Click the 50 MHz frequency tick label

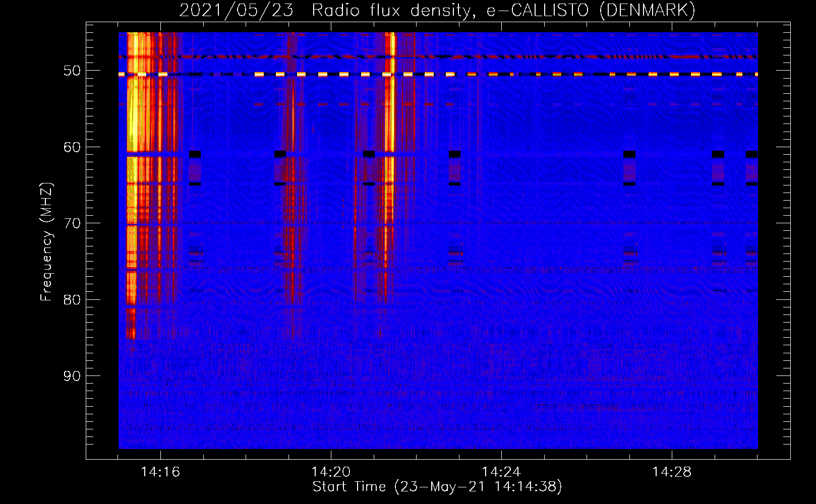pos(72,71)
